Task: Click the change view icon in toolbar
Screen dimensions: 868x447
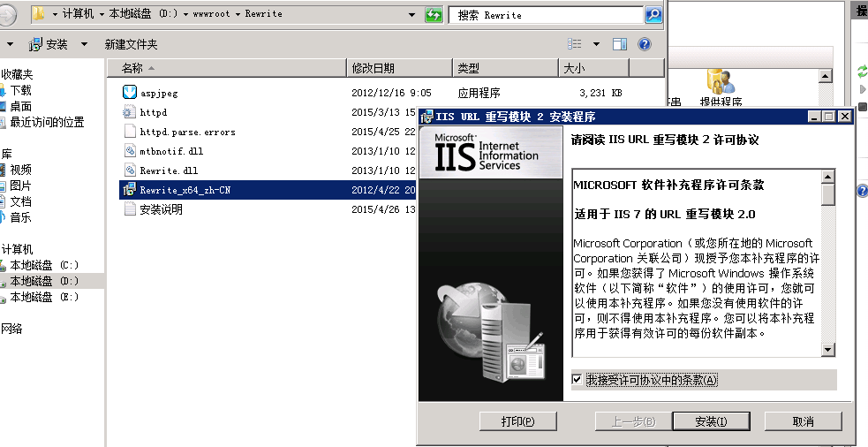Action: click(575, 44)
